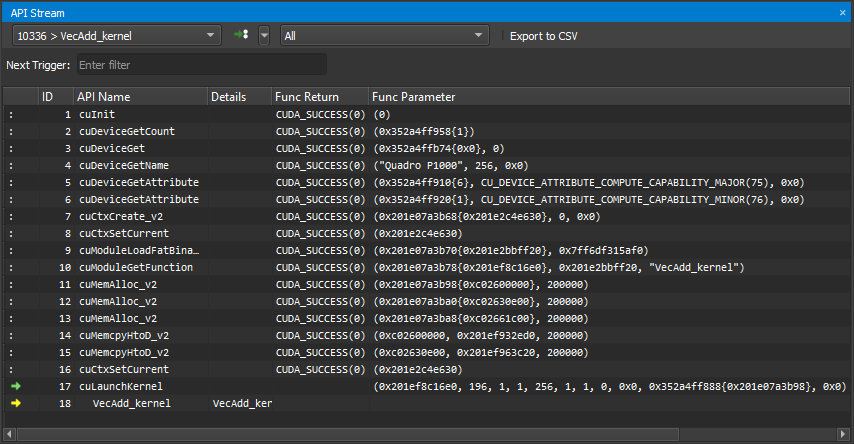Sort by API Name column header
854x444 pixels.
[x=104, y=97]
